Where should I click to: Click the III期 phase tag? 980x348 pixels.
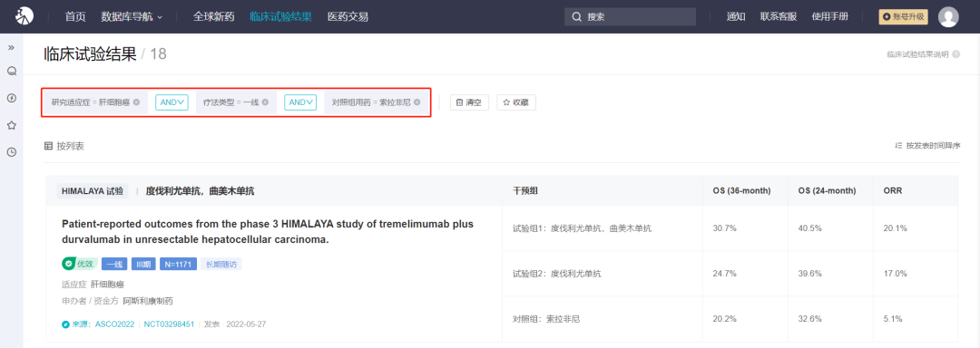[x=143, y=264]
